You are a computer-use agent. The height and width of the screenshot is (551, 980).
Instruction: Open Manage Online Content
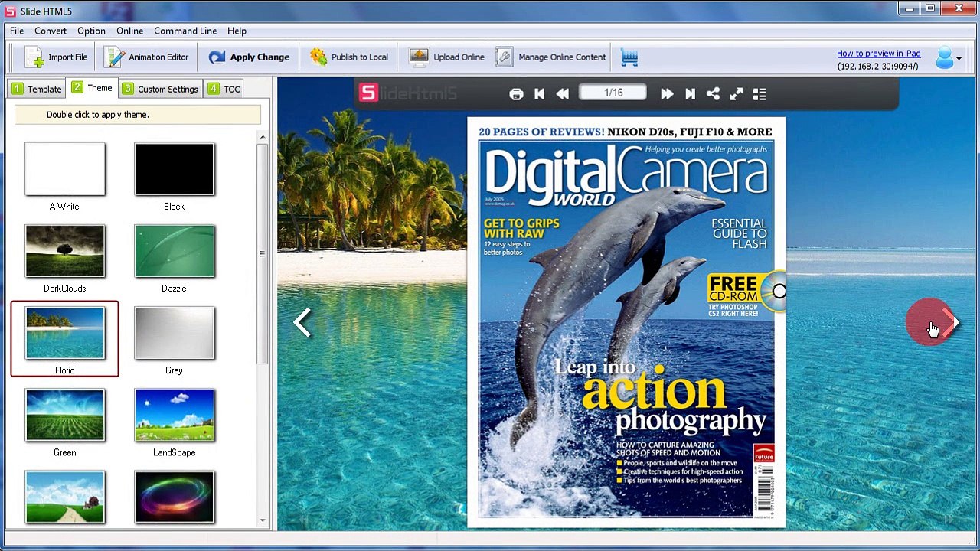tap(550, 57)
